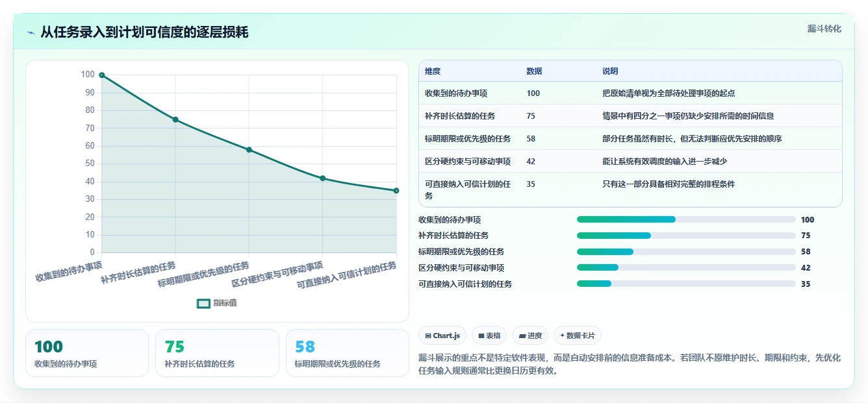
Task: Select the 表格 chip
Action: (x=489, y=336)
